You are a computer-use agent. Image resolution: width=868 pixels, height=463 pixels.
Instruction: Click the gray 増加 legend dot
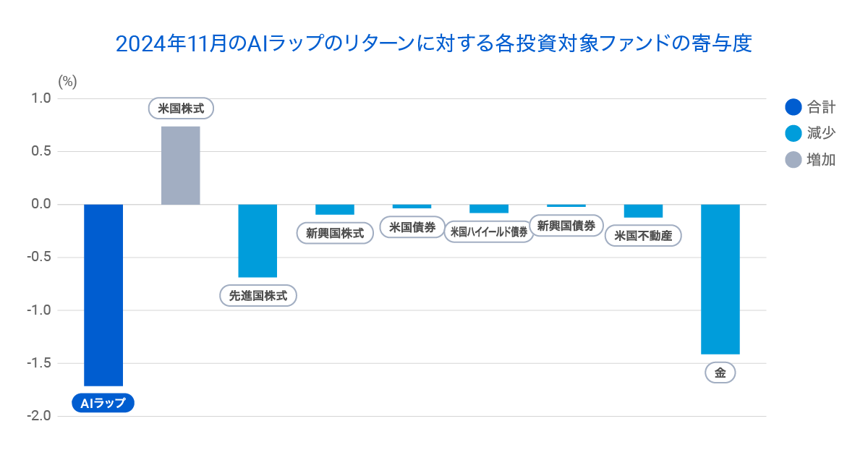click(793, 159)
